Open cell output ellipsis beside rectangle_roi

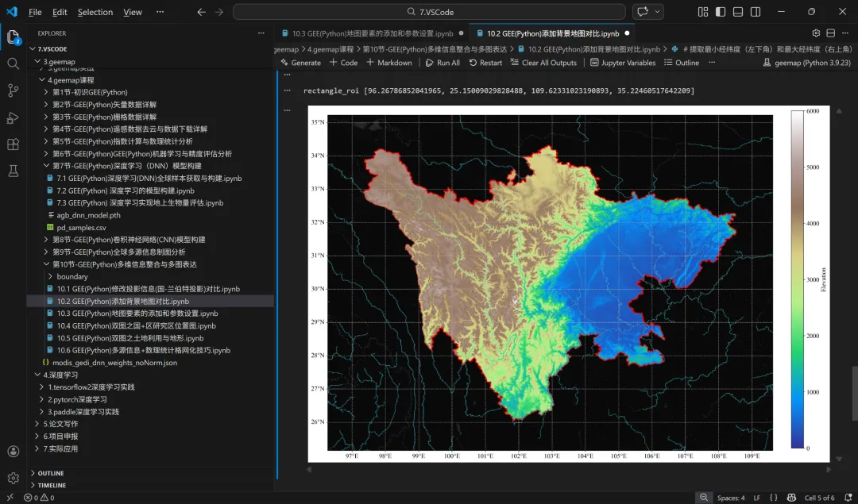coord(287,90)
